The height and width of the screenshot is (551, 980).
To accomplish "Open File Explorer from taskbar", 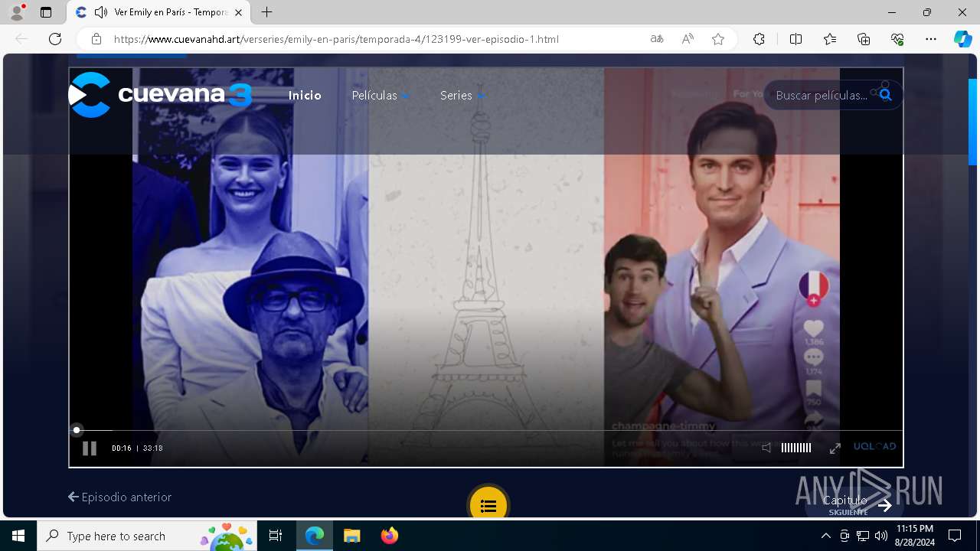I will tap(352, 536).
